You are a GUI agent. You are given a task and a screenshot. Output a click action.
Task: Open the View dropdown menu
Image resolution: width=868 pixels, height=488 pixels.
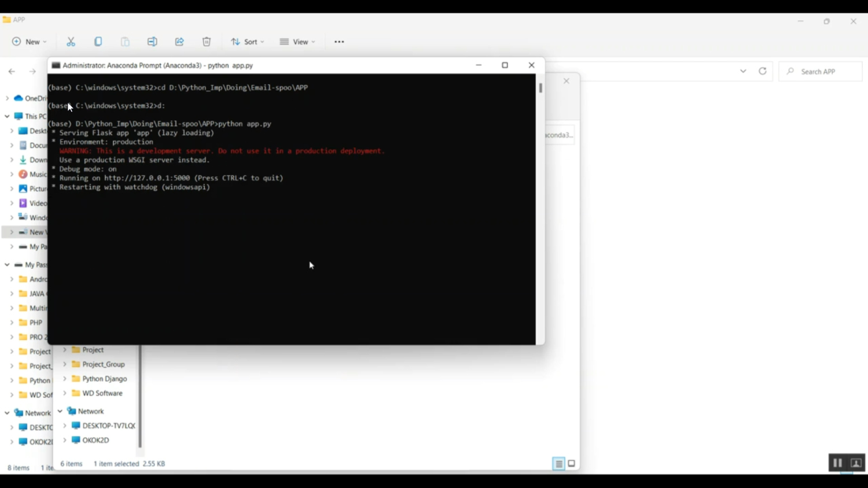pos(297,42)
